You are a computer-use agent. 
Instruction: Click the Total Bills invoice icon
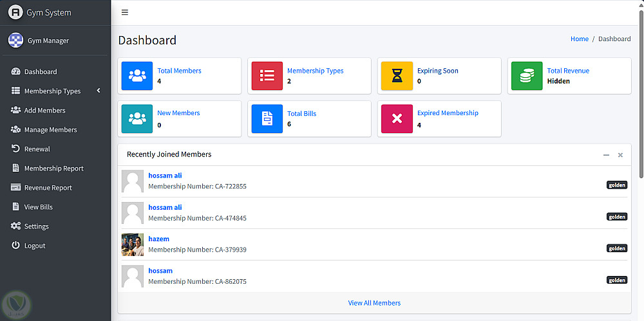coord(267,118)
